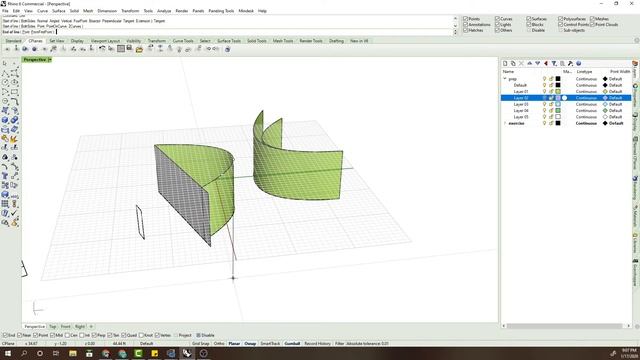Open the Curve menu
The image size is (640, 360).
42,11
